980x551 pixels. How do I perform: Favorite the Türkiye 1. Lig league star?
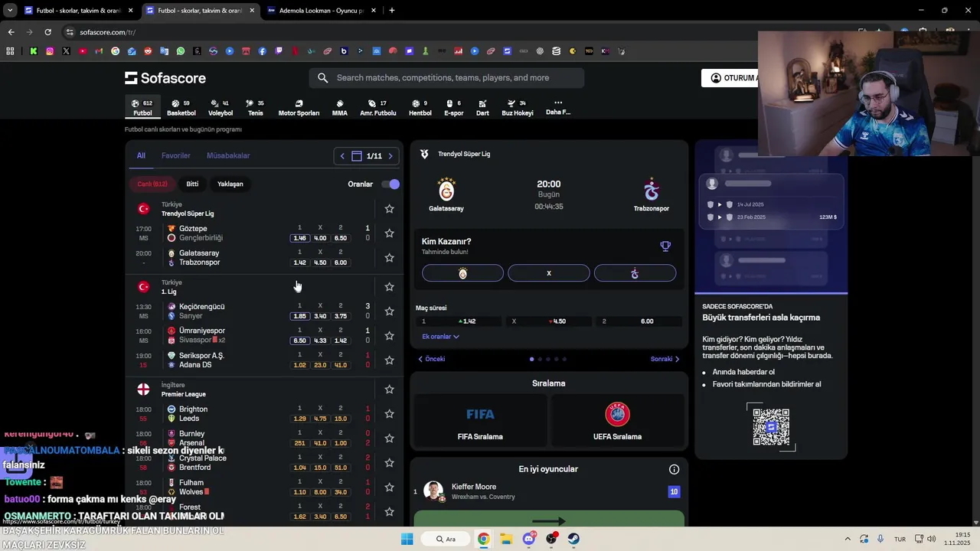point(389,287)
